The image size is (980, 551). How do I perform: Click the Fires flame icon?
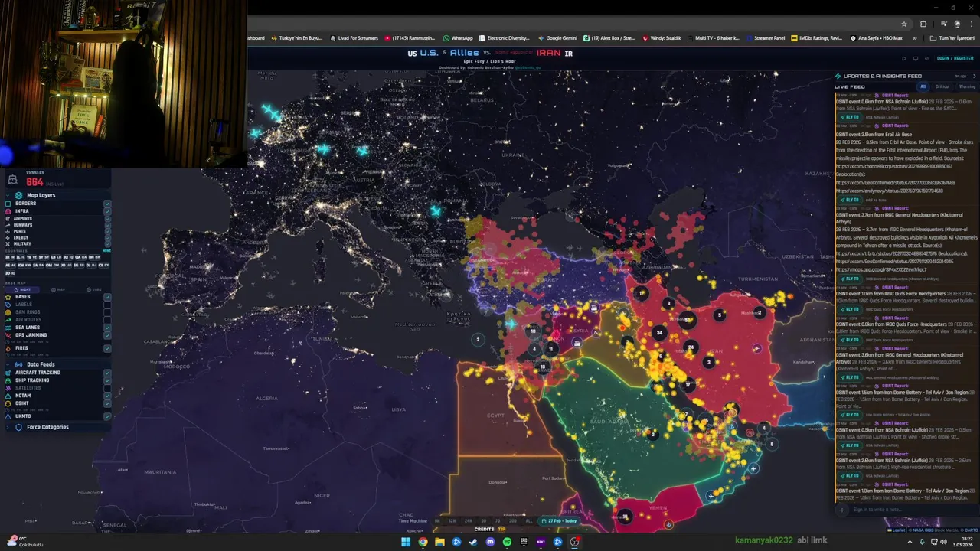(8, 348)
